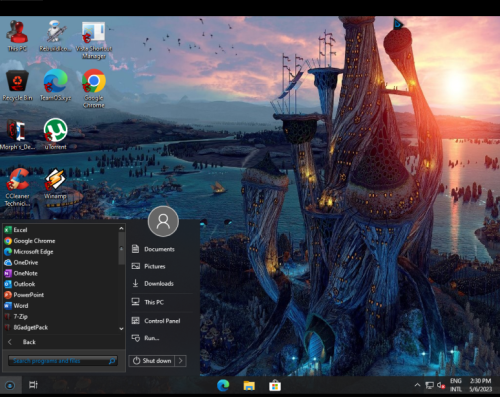
Task: Open the Morph's_De... desktop icon
Action: (x=17, y=134)
